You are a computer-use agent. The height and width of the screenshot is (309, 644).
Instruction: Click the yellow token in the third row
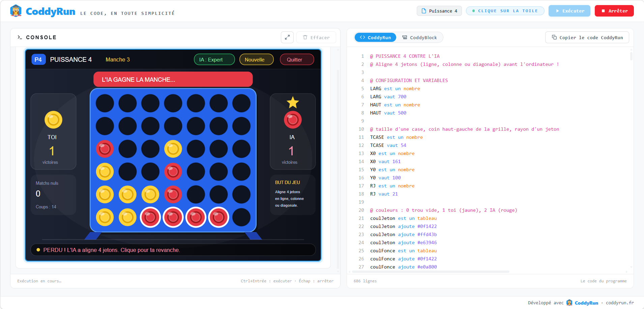173,149
